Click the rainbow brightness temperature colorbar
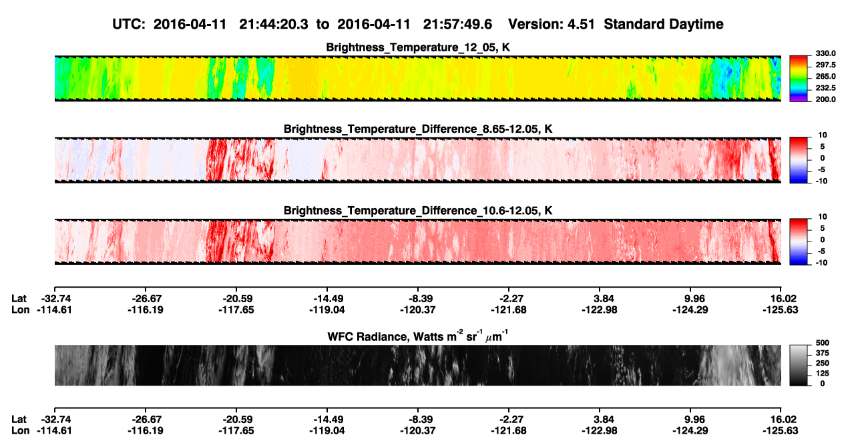The image size is (868, 445). coord(799,79)
